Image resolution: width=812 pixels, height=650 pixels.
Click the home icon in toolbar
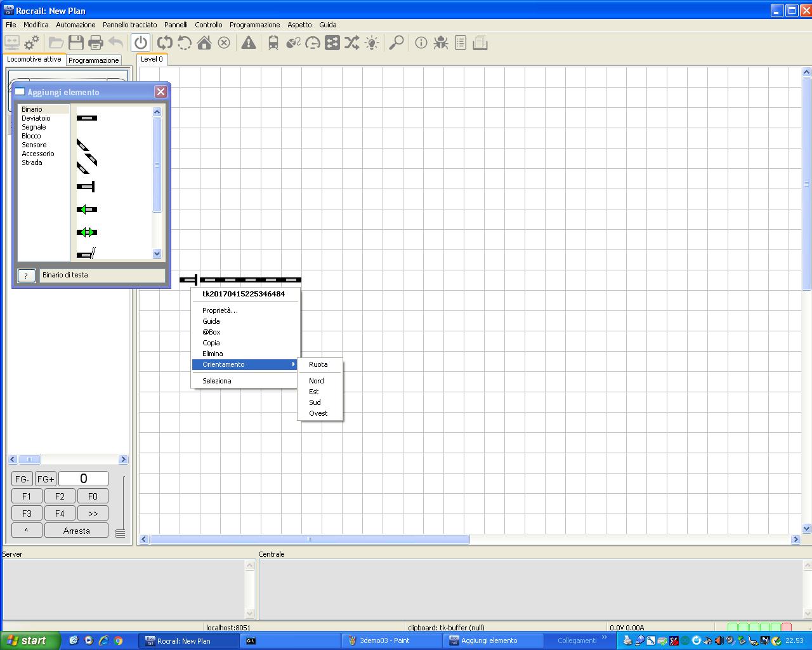coord(204,43)
